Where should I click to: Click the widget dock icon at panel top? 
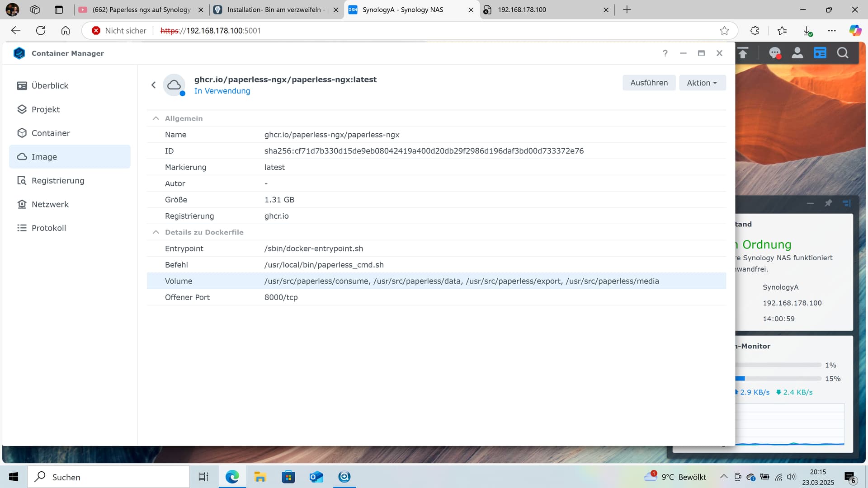(846, 203)
